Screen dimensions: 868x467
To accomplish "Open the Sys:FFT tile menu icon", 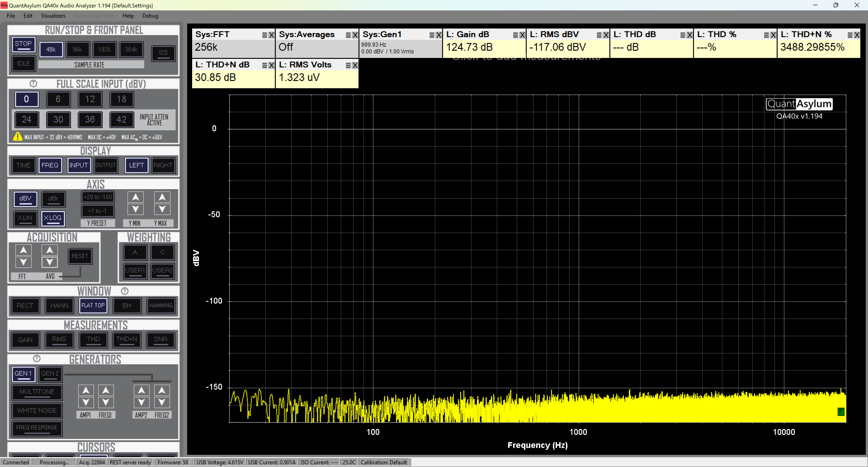I will (x=264, y=35).
